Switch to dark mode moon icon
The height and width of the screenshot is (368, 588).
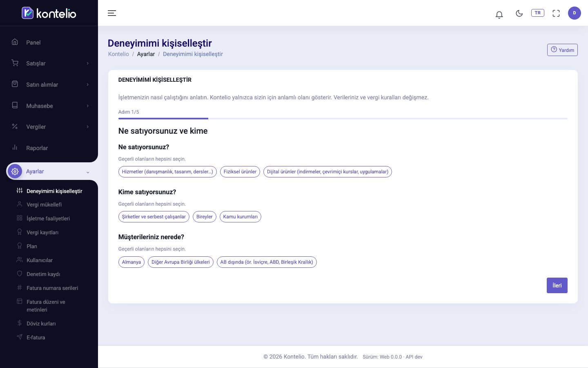[519, 13]
